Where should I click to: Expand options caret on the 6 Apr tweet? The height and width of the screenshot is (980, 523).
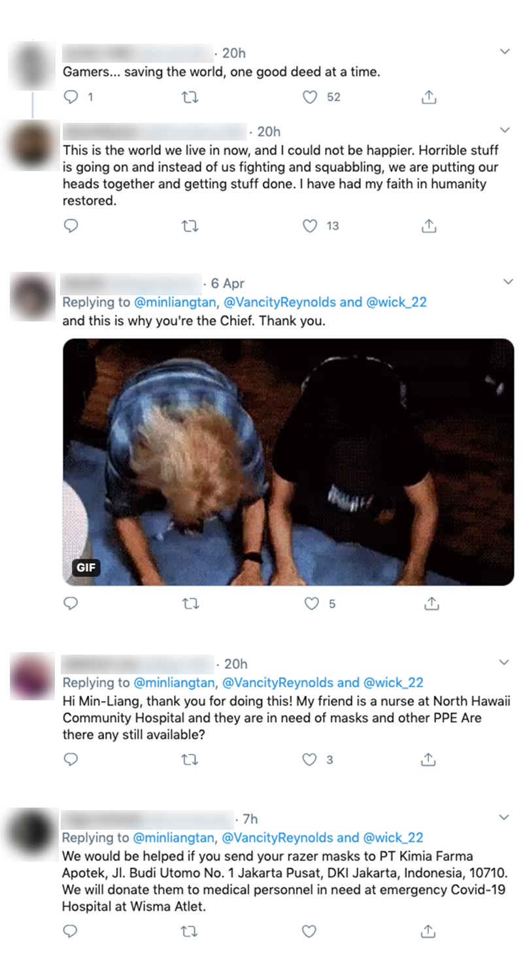tap(507, 282)
